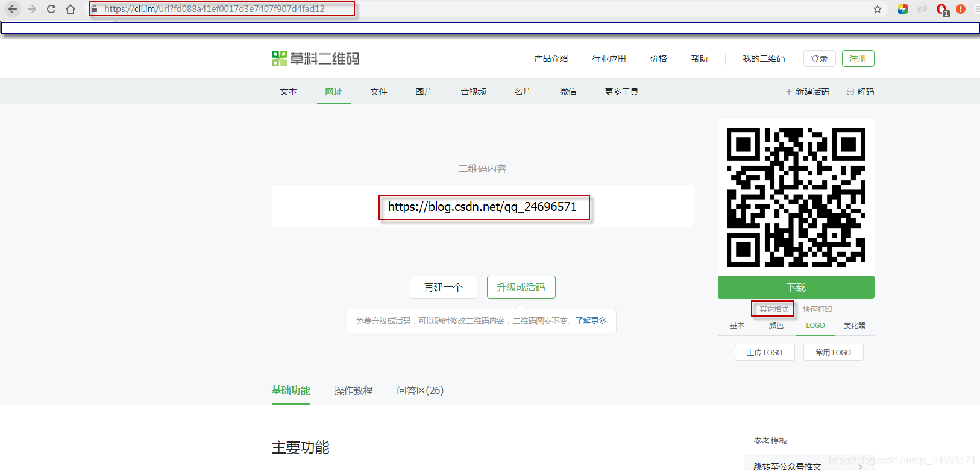Image resolution: width=980 pixels, height=471 pixels.
Task: Click the 参考模板 label
Action: (x=770, y=441)
